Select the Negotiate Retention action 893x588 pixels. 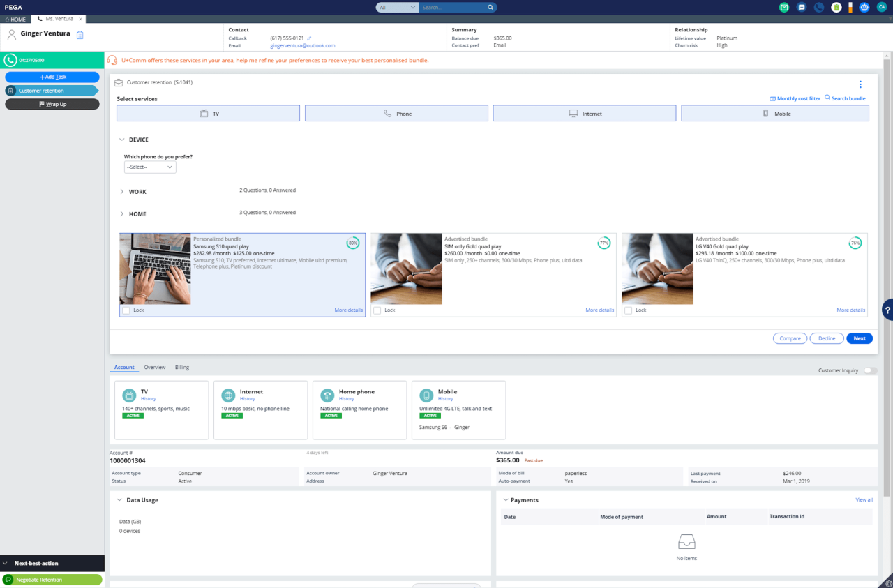pyautogui.click(x=52, y=579)
